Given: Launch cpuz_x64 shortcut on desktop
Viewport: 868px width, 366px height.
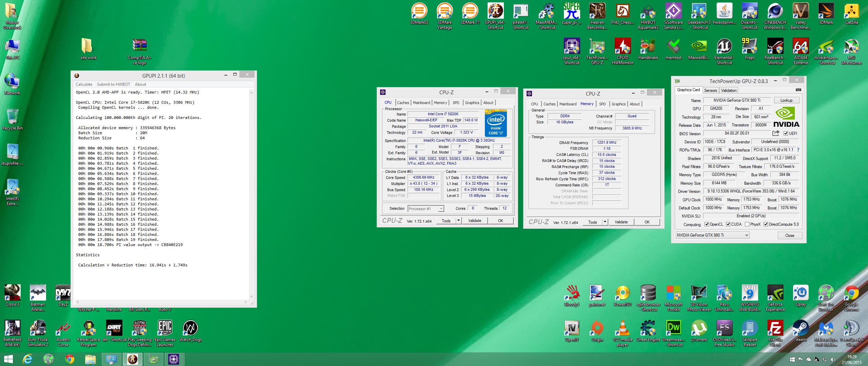Looking at the screenshot, I should 572,51.
